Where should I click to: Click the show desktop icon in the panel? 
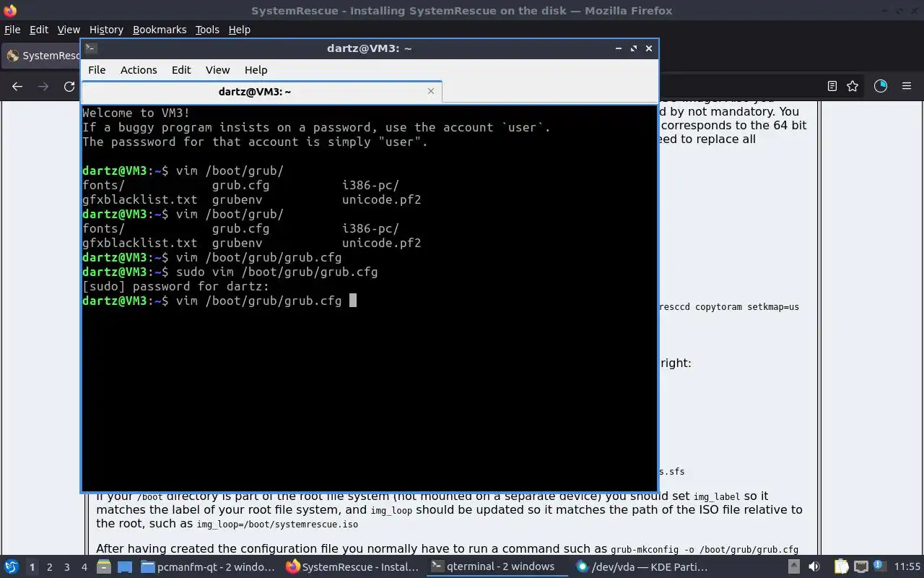(x=125, y=566)
